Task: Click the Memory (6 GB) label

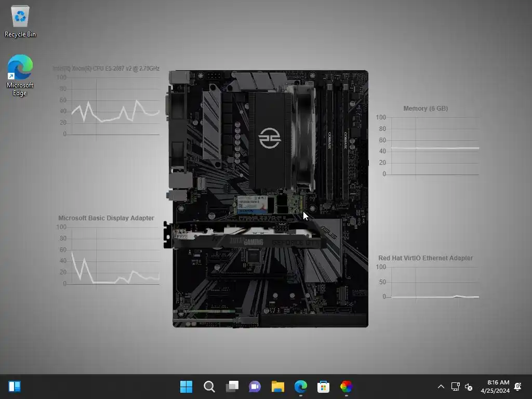Action: tap(425, 109)
